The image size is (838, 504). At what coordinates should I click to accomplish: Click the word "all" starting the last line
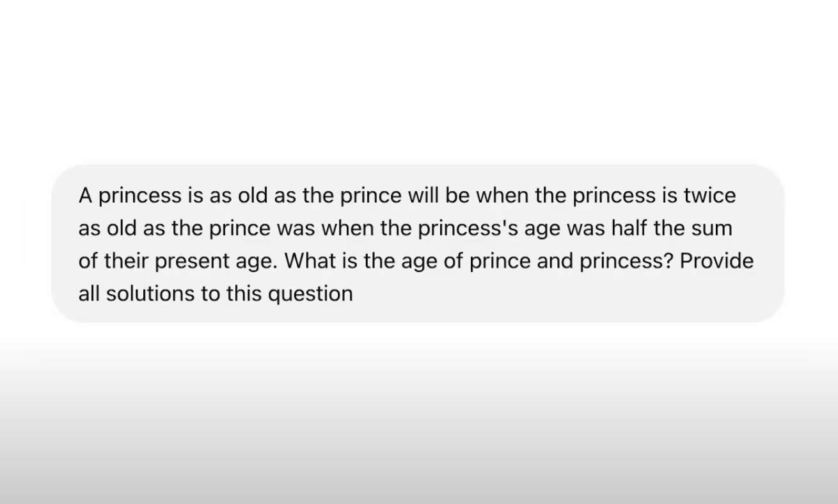[x=89, y=294]
